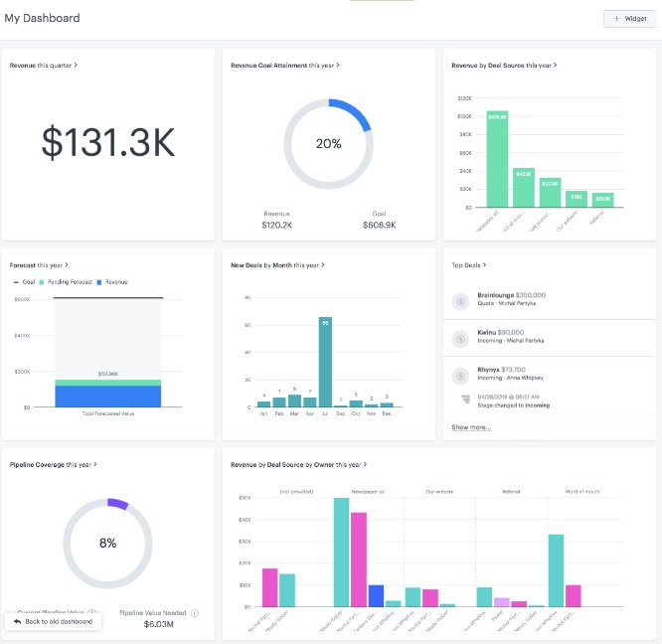Open the Show more... link in Top Deals
Viewport: 662px width, 644px height.
point(471,427)
